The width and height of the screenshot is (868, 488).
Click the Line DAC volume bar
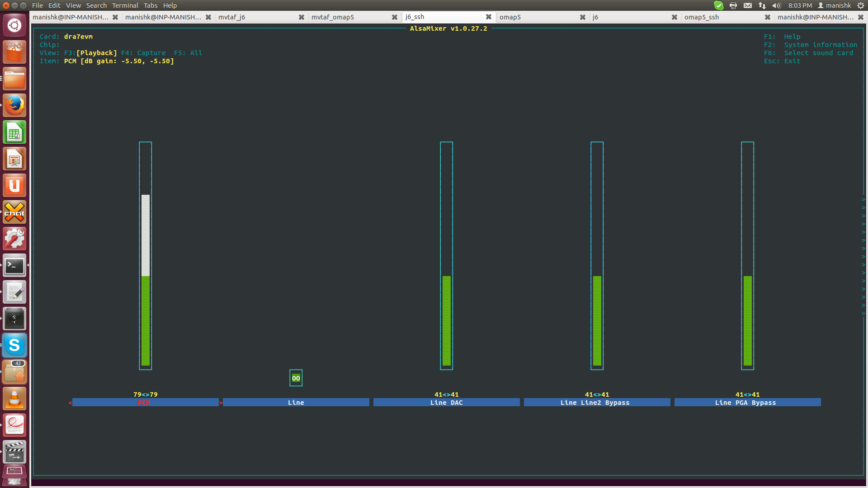[x=446, y=256]
